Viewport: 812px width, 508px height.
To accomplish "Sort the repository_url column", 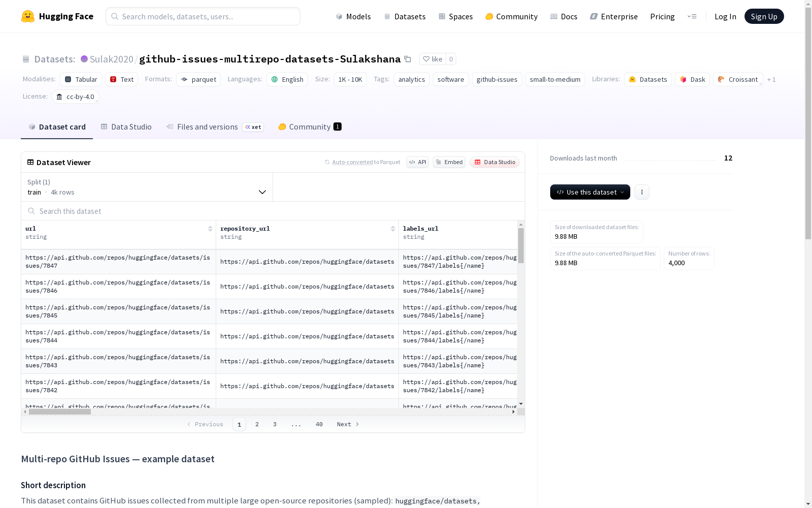I will 393,229.
